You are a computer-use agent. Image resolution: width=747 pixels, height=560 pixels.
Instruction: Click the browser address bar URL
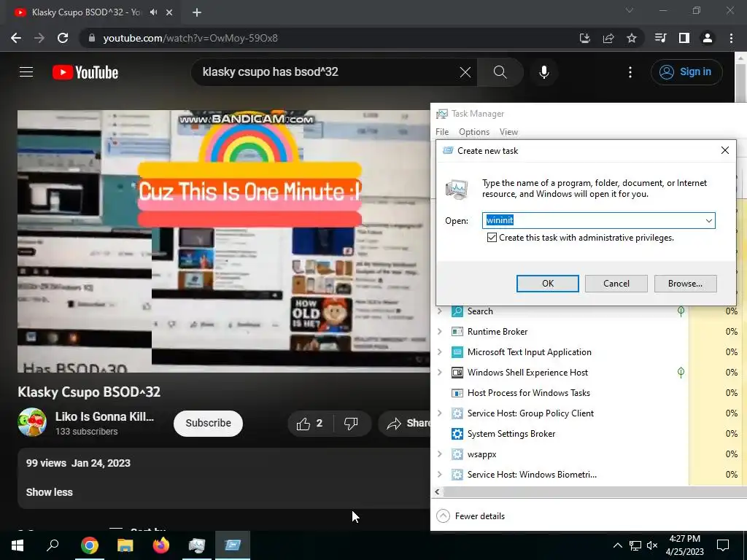(190, 38)
